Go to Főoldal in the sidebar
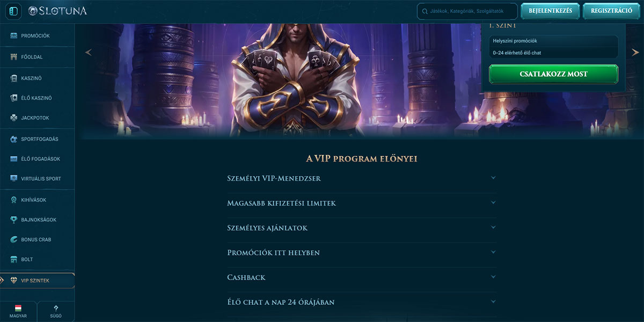 [32, 57]
